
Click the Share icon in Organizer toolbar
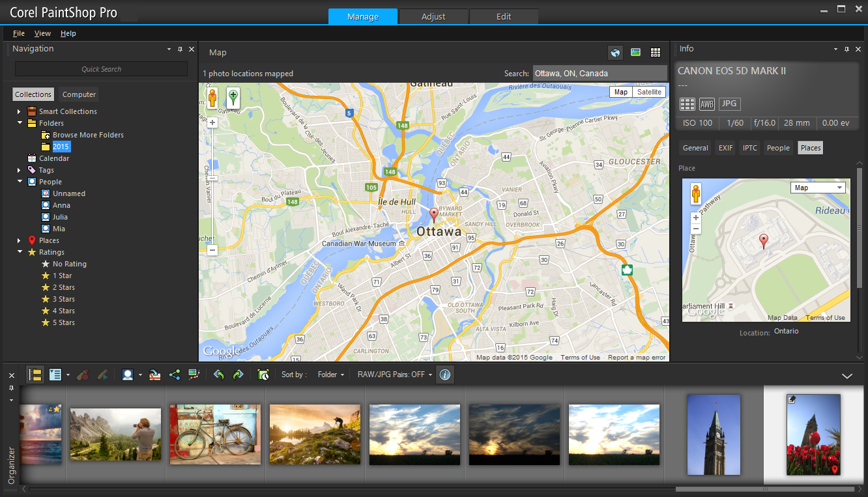tap(175, 375)
